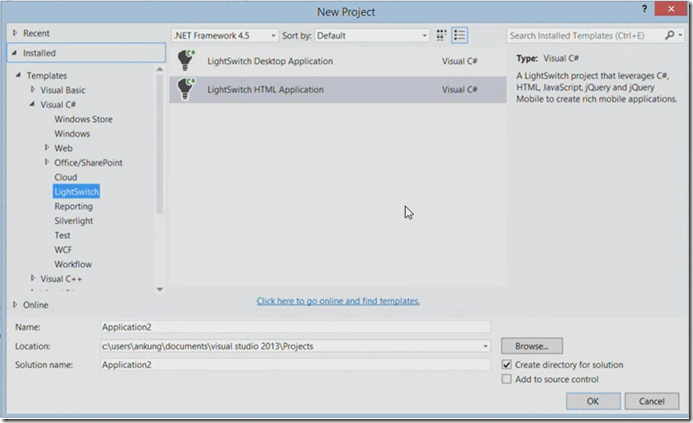
Task: Click the tree scrollbar up arrow
Action: pyautogui.click(x=160, y=69)
